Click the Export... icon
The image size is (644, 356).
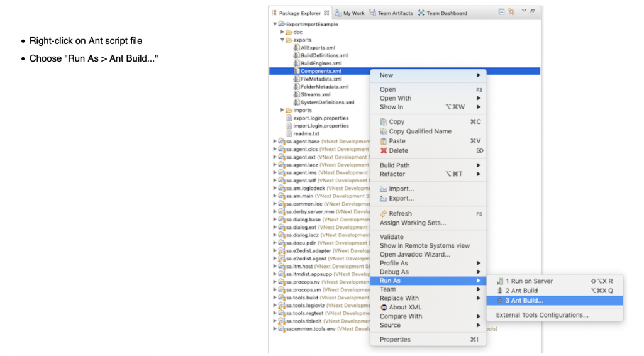tap(383, 198)
